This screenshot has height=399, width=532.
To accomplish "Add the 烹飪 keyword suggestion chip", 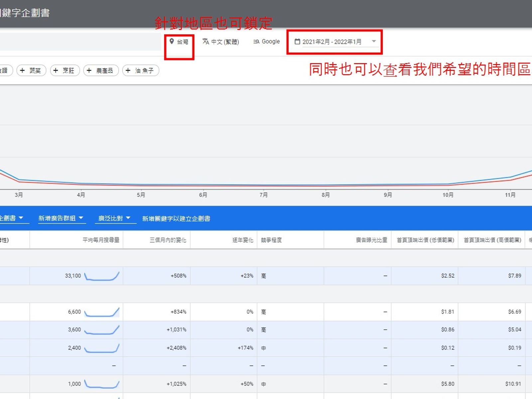I will pyautogui.click(x=65, y=70).
